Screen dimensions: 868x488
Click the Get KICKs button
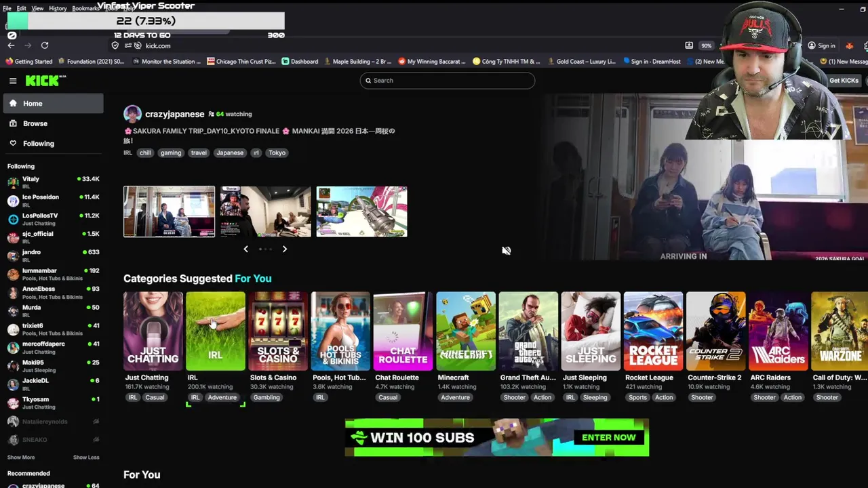pyautogui.click(x=844, y=81)
